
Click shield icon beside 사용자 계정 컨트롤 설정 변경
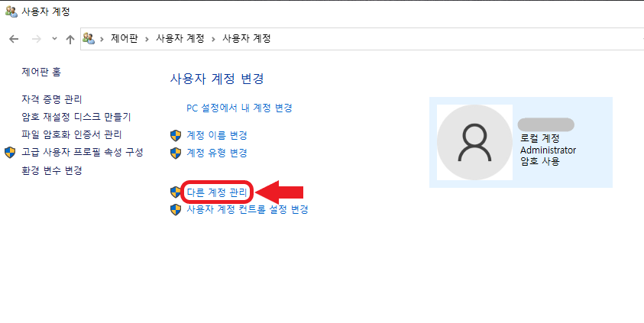point(176,210)
